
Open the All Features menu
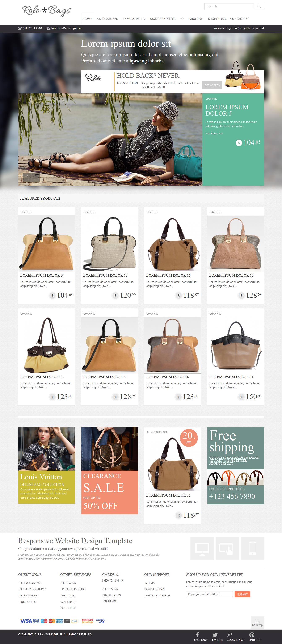(107, 19)
